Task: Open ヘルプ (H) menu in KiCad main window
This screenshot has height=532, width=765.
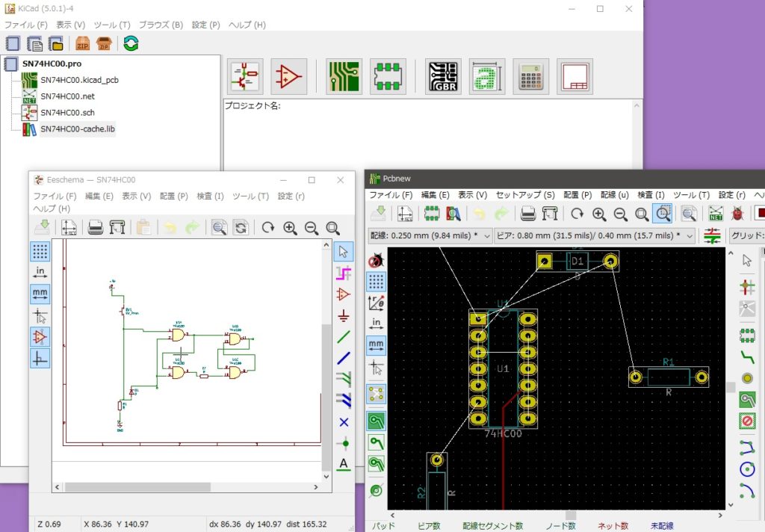Action: [x=247, y=25]
